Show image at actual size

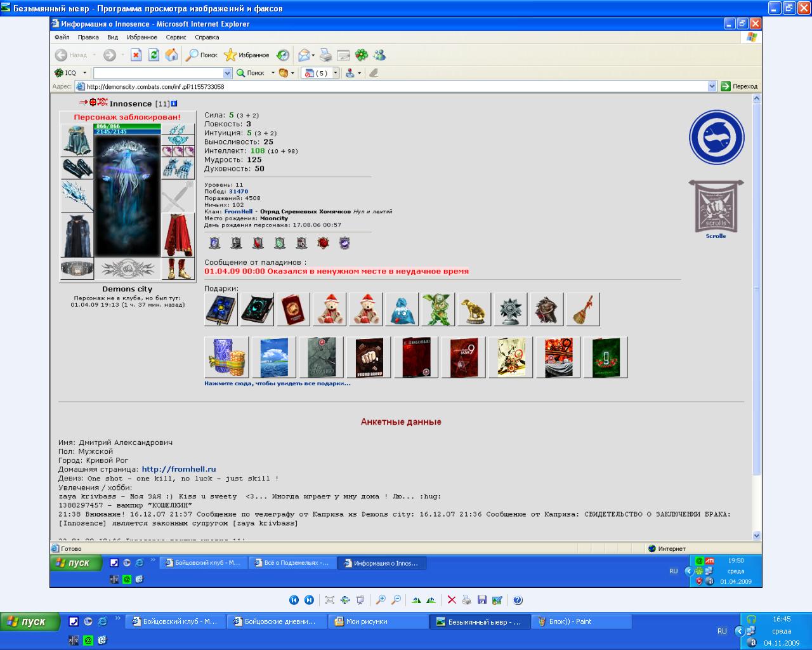pos(345,600)
